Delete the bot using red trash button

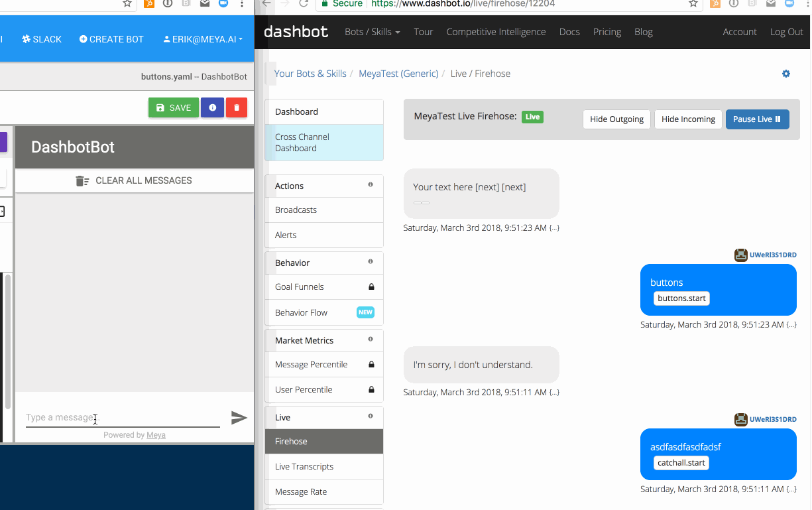237,107
